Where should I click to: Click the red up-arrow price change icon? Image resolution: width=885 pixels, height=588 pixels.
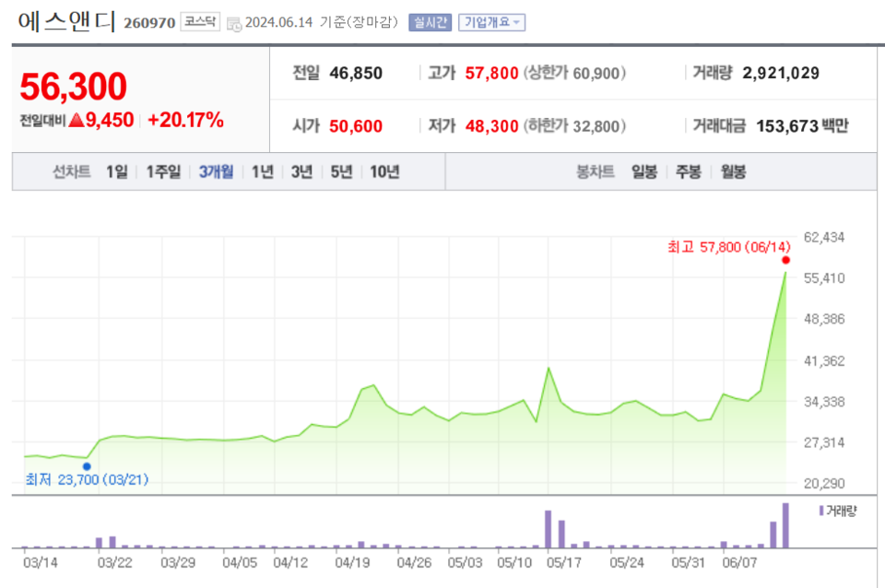tap(76, 120)
